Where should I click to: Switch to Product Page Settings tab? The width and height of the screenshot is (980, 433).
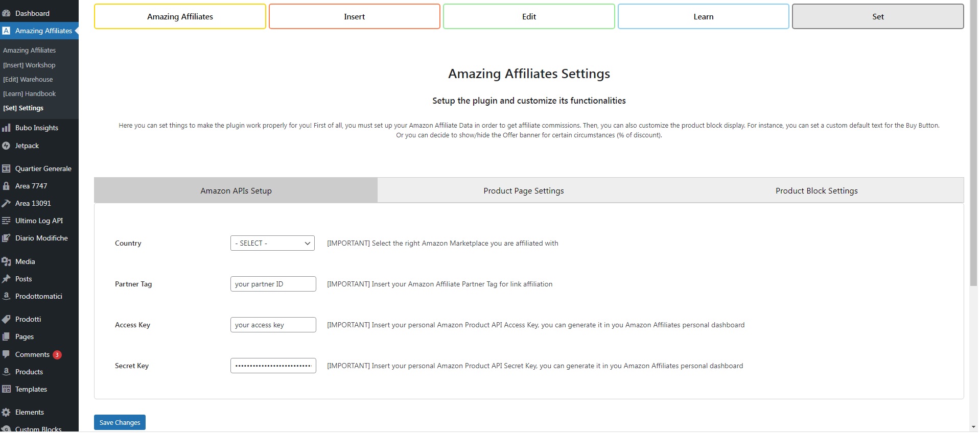(x=523, y=190)
